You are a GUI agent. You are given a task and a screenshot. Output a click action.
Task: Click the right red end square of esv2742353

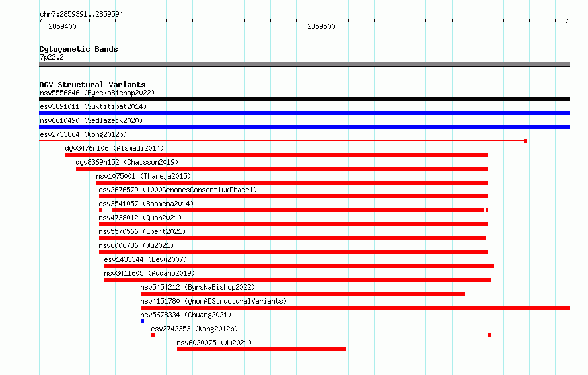489,335
